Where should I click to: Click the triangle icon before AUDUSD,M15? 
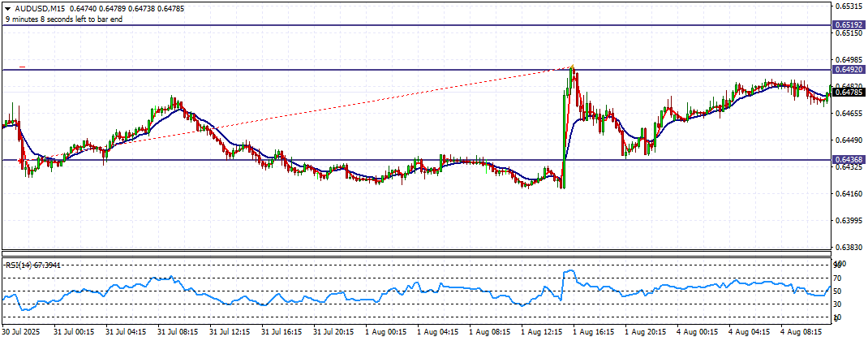tap(7, 9)
